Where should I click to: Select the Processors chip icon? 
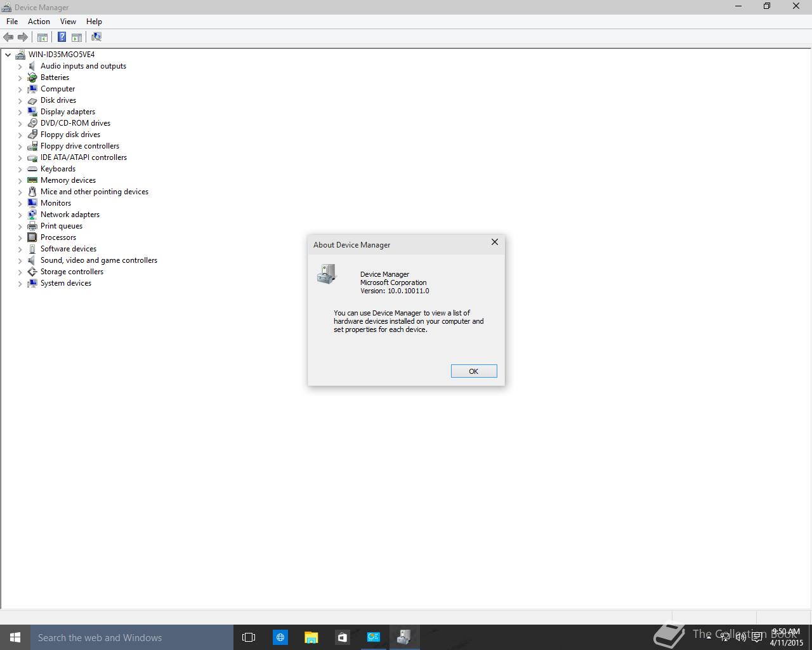tap(32, 237)
